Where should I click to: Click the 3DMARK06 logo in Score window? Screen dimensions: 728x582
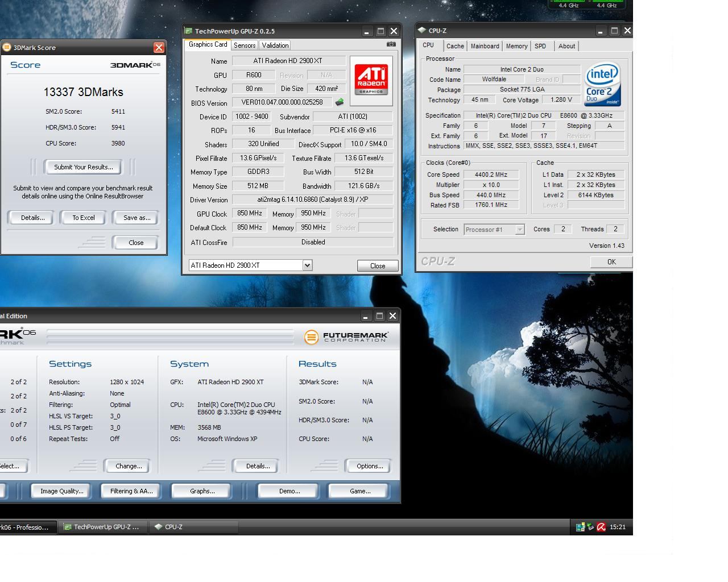tap(135, 65)
